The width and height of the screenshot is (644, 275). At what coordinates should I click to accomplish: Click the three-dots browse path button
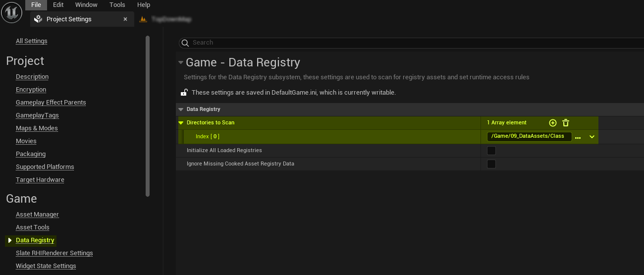(x=578, y=137)
